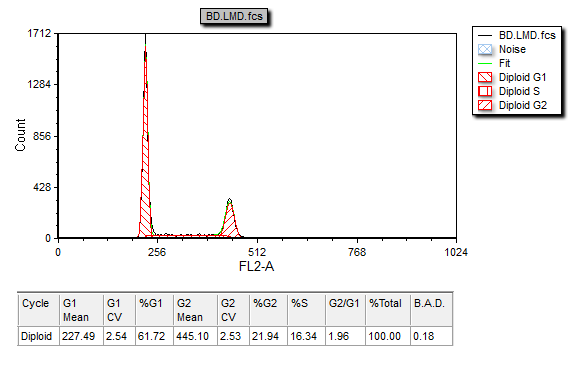Select the 'Fit' legend label
The width and height of the screenshot is (579, 377).
pyautogui.click(x=504, y=63)
